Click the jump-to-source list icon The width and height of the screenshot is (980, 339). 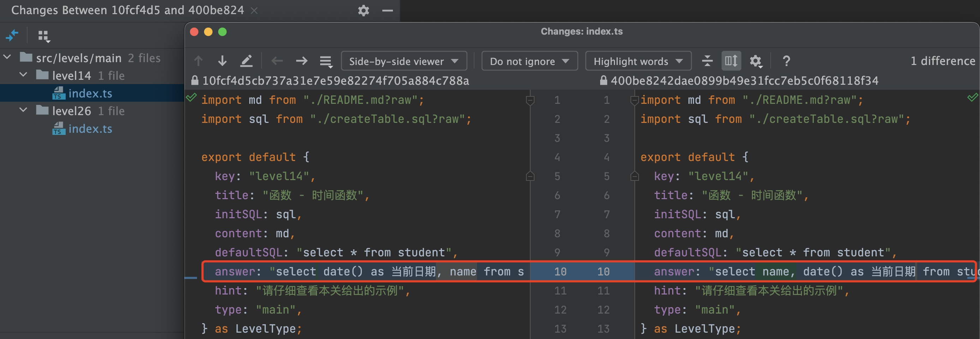click(325, 61)
